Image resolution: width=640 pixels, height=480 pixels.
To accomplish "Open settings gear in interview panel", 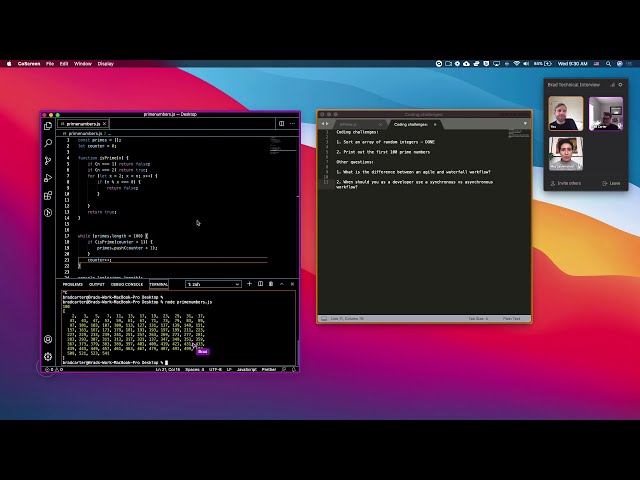I will 620,84.
